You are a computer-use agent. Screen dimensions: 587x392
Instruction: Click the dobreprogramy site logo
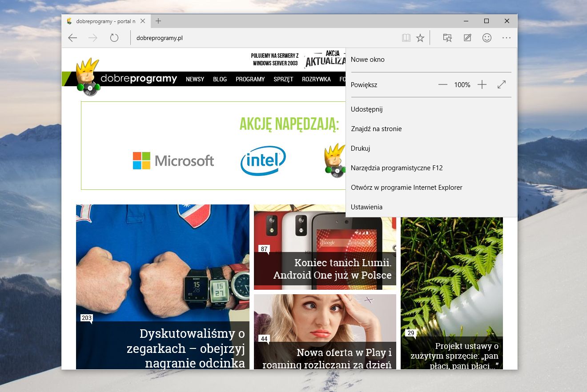pyautogui.click(x=127, y=78)
